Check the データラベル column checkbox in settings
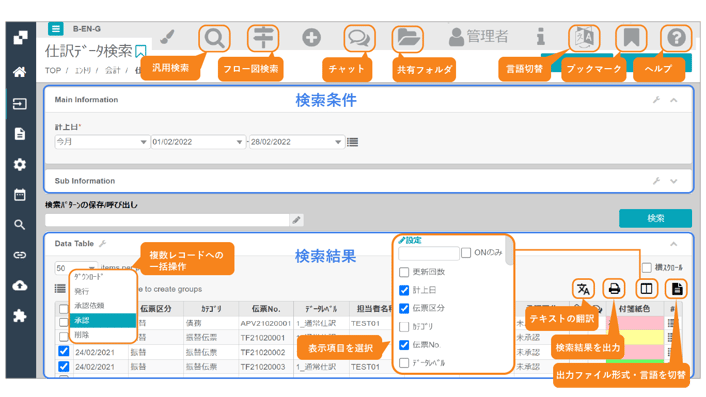Image resolution: width=706 pixels, height=397 pixels. [x=404, y=363]
